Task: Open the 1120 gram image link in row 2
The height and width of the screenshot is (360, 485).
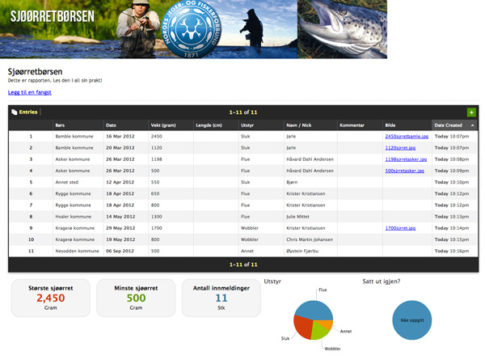Action: pos(400,148)
